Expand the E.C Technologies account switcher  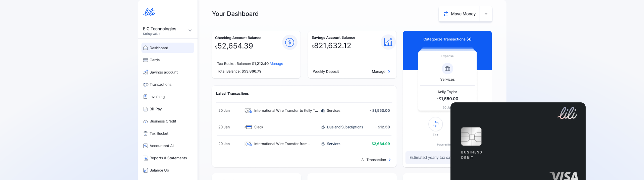190,30
